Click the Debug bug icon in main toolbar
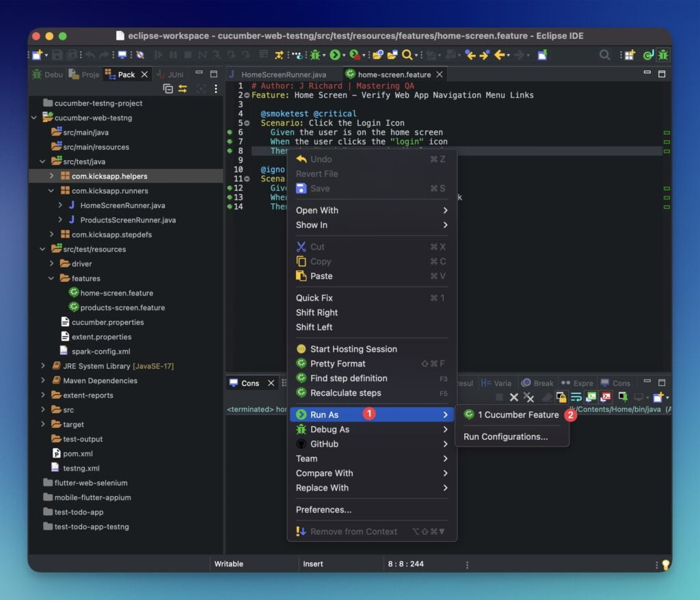Screen dimensions: 700x600 coord(315,55)
